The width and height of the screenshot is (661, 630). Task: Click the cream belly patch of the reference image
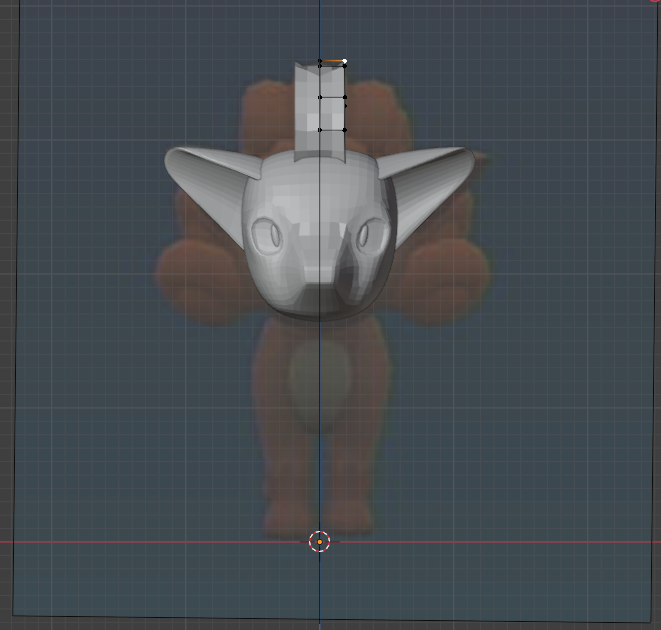click(320, 384)
